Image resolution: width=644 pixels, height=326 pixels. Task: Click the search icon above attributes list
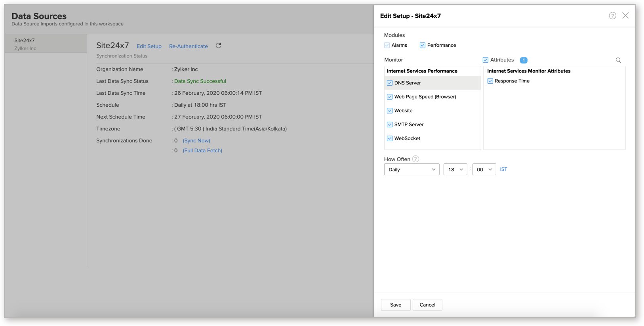point(618,60)
